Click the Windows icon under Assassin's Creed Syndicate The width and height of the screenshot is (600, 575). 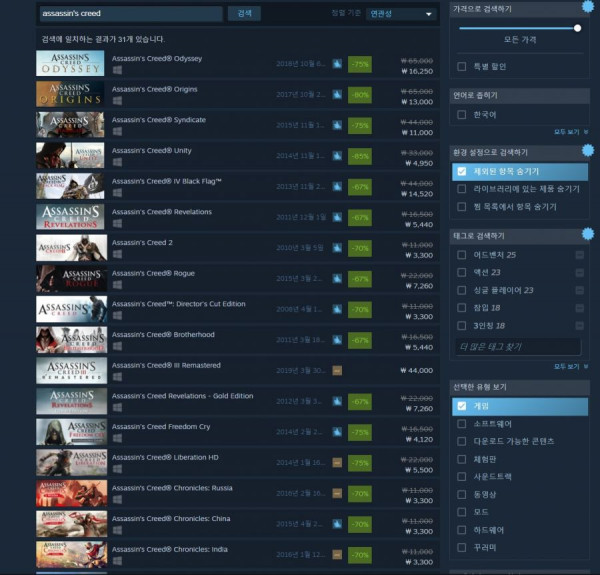pyautogui.click(x=117, y=131)
